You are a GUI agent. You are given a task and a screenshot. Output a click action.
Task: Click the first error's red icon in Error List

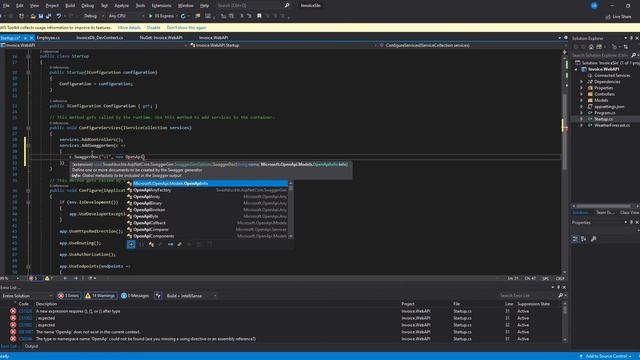pos(13,311)
